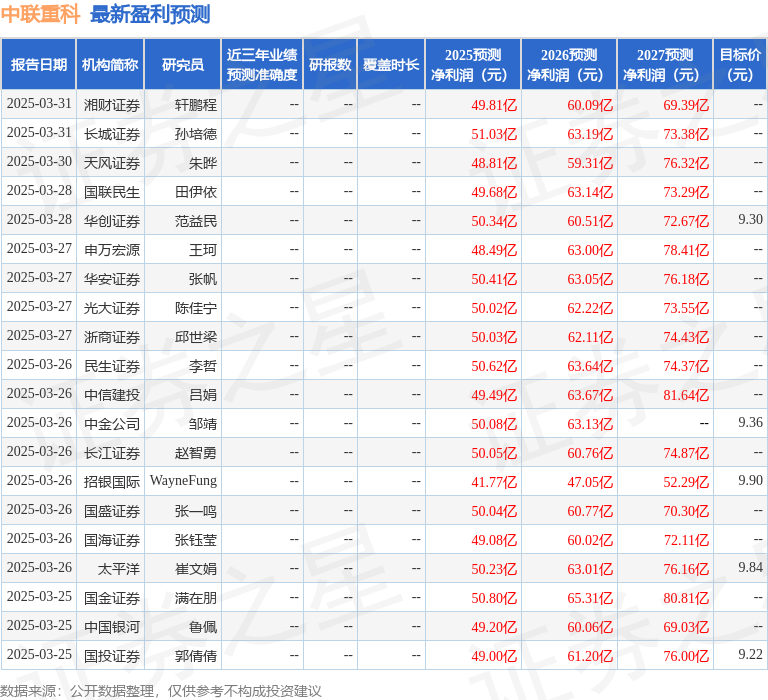Click analyst name 郭倩倩 in last row
The image size is (768, 700).
coord(196,656)
